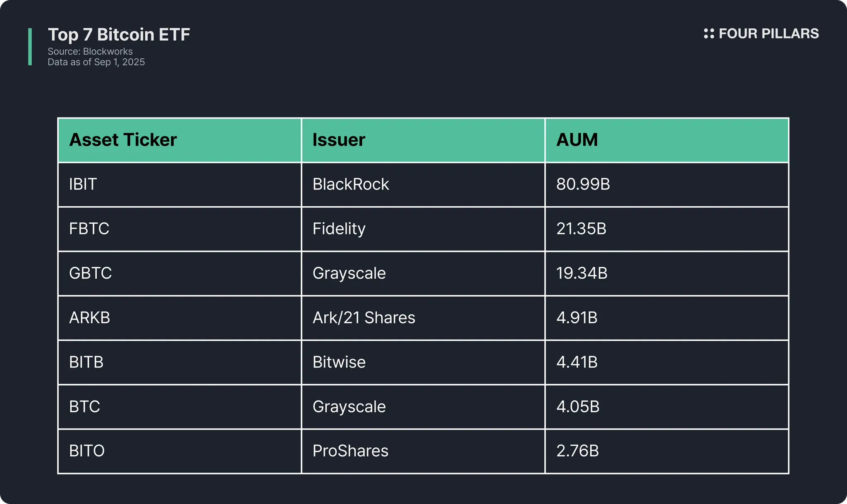Select the BITB ticker cell
Viewport: 847px width, 504px height.
[x=86, y=362]
